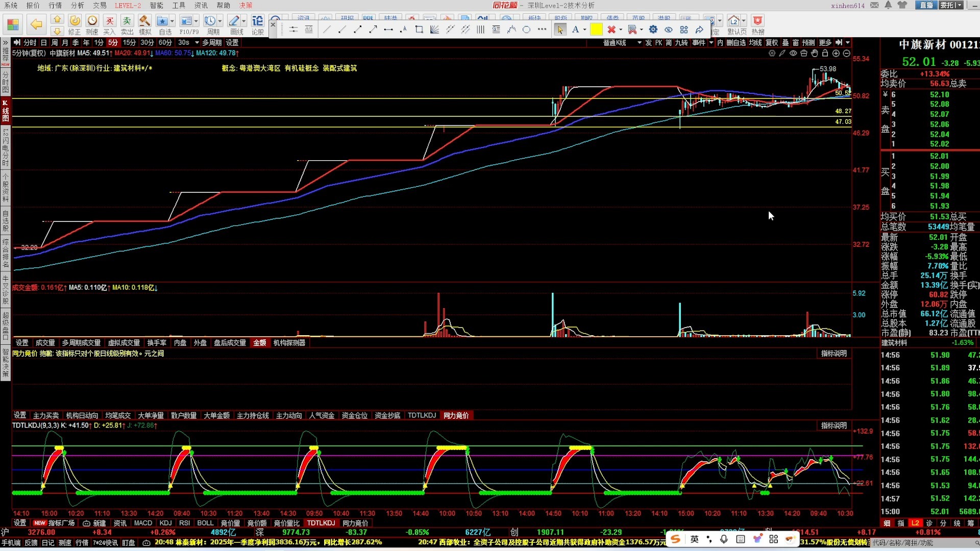Activate the pointer selection tool
980x551 pixels.
coord(560,30)
